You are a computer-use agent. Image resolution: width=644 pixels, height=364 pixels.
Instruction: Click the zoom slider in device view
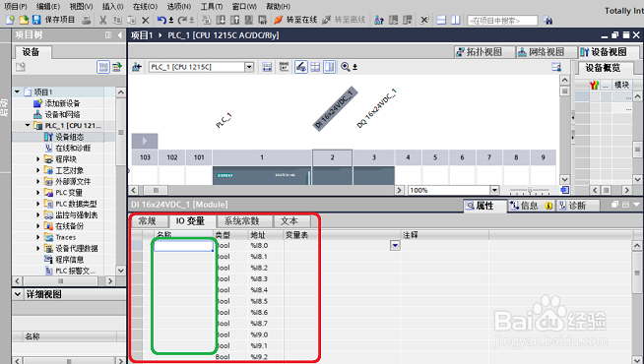click(x=530, y=191)
